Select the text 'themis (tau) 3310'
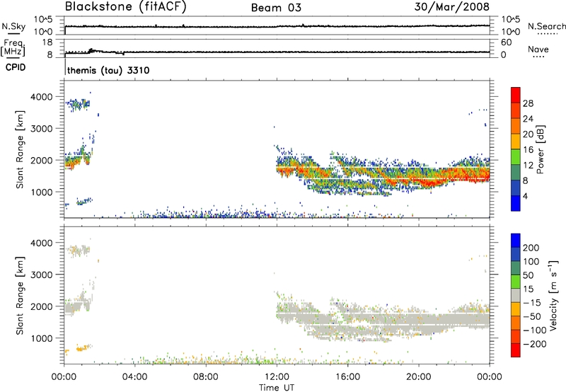The image size is (566, 392). pos(108,70)
